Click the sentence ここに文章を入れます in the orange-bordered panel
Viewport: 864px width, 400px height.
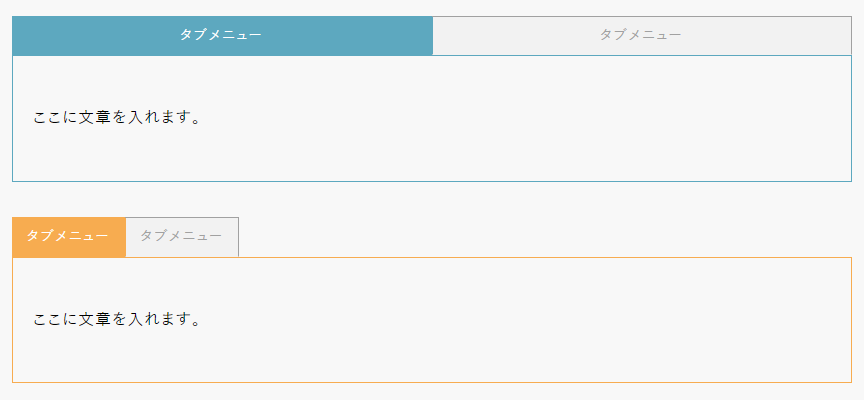[x=117, y=320]
